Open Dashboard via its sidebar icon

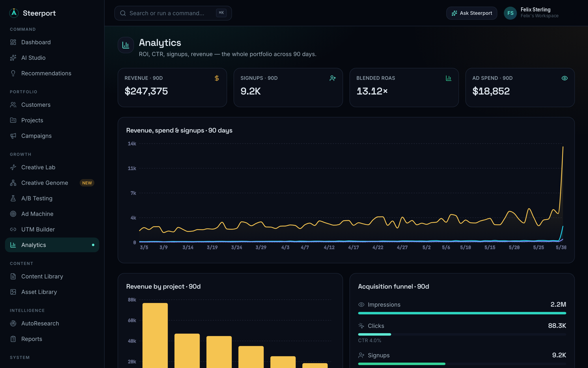point(13,42)
